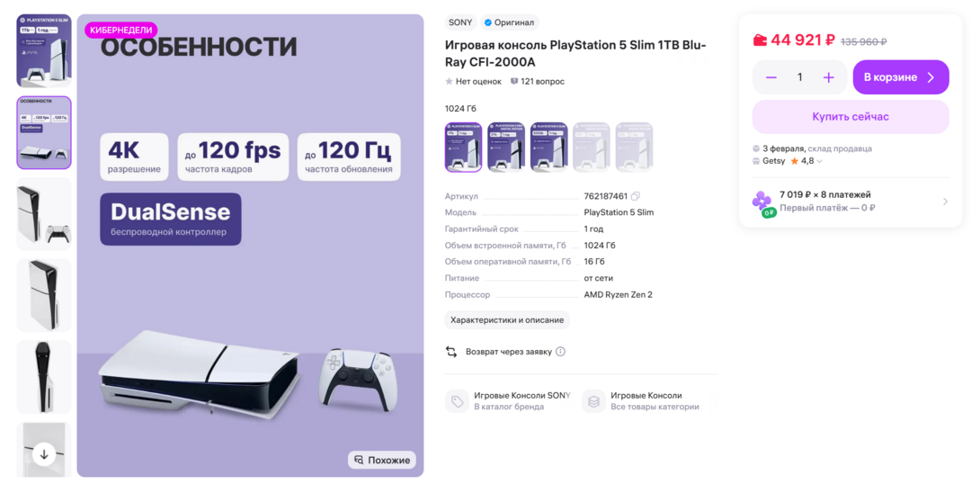
Task: Expand the Getsy seller rating dropdown
Action: pyautogui.click(x=819, y=162)
